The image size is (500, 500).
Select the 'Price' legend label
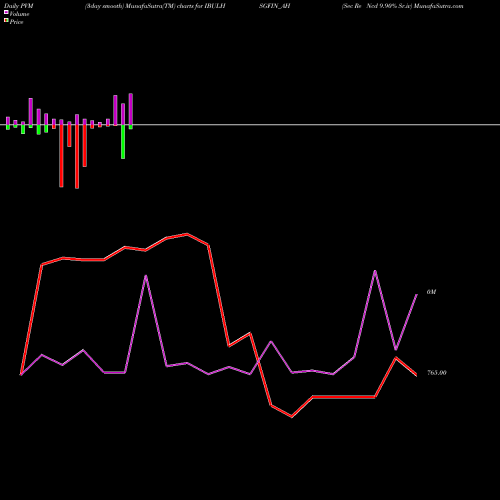click(x=16, y=22)
